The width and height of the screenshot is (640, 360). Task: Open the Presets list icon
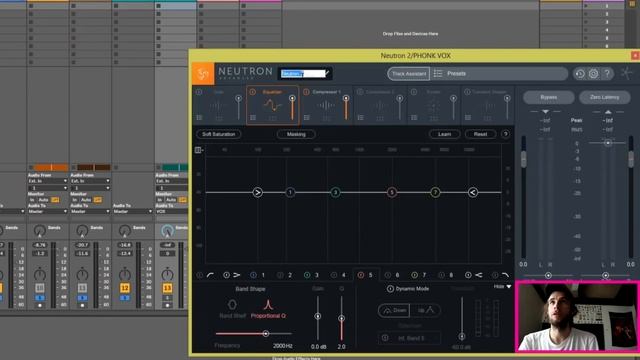[438, 73]
